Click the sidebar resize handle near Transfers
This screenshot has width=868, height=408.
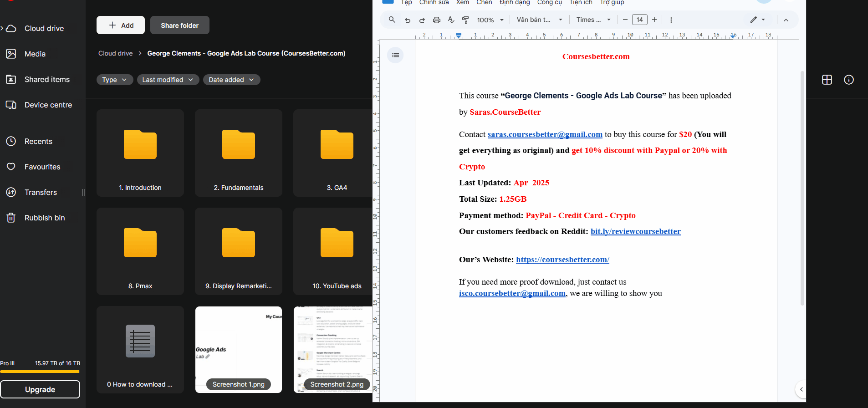tap(83, 192)
